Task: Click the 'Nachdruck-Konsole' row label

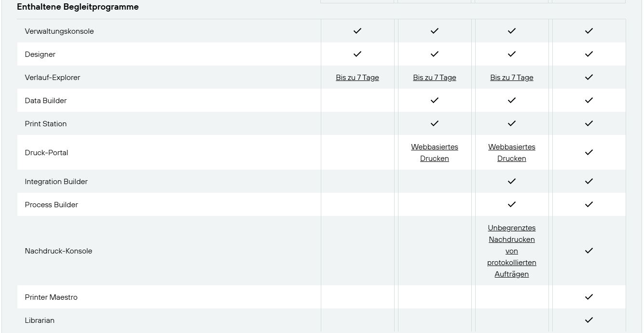Action: tap(58, 251)
